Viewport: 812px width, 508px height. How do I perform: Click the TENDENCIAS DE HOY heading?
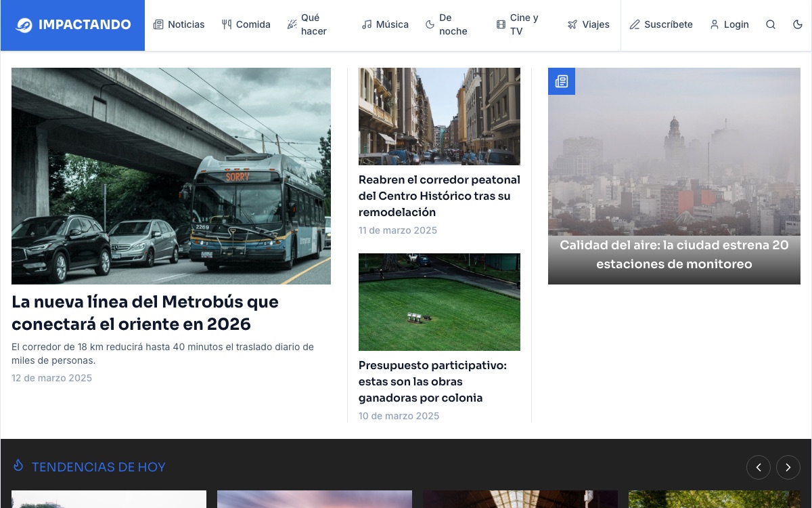(x=99, y=467)
